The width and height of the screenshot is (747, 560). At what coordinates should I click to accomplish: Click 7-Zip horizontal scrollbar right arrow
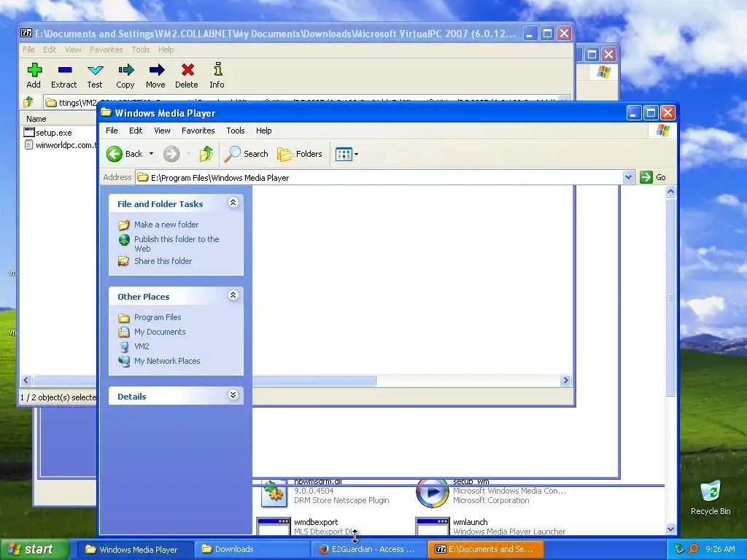coord(565,380)
